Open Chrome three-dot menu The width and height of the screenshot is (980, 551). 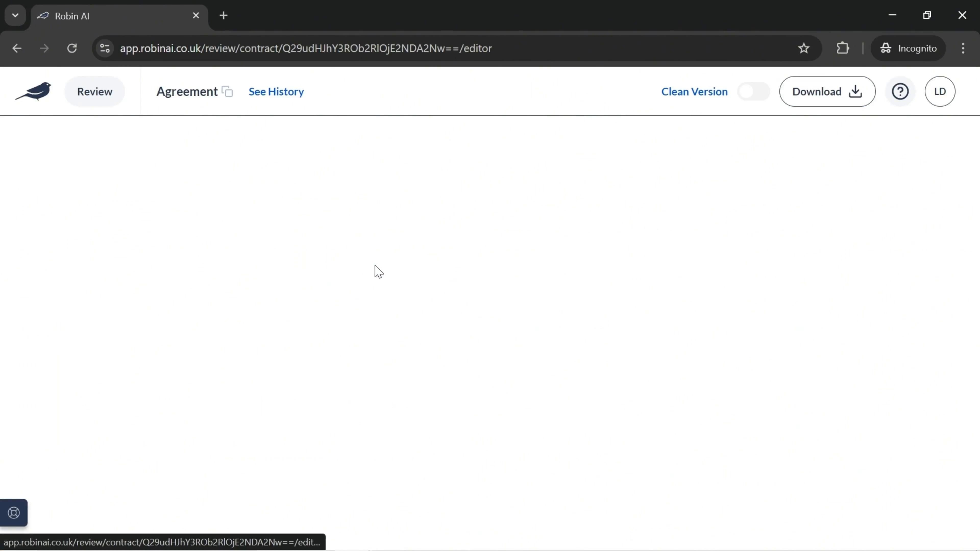click(963, 48)
